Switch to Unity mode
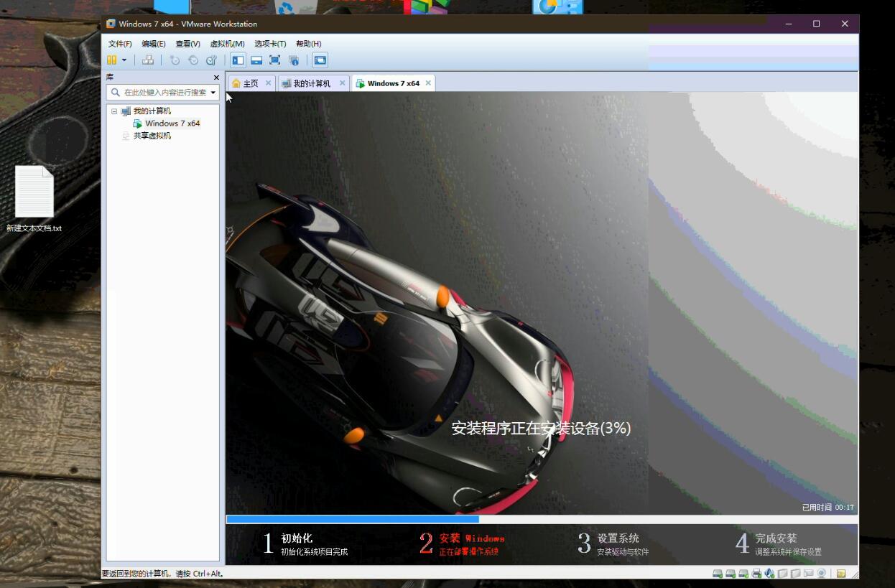Viewport: 895px width, 588px height. coord(294,60)
